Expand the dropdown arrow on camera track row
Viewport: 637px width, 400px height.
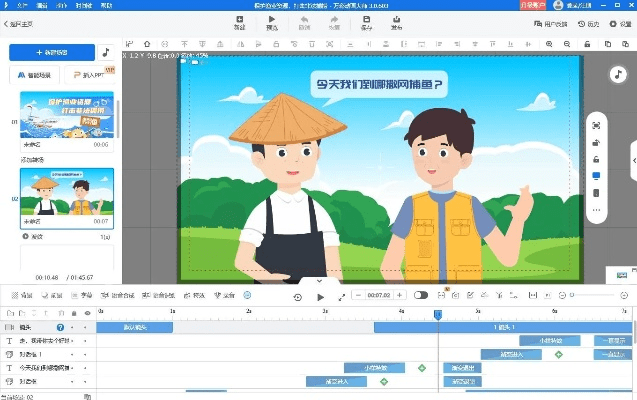coord(72,327)
